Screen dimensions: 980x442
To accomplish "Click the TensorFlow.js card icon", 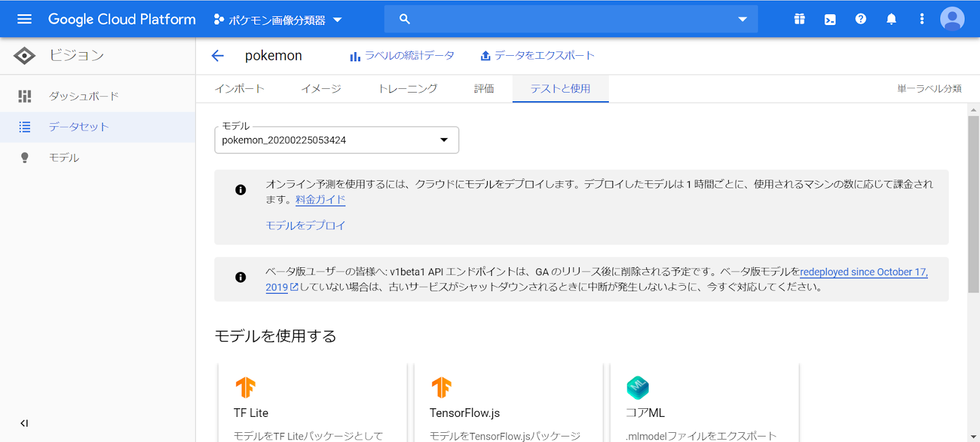I will click(x=442, y=387).
